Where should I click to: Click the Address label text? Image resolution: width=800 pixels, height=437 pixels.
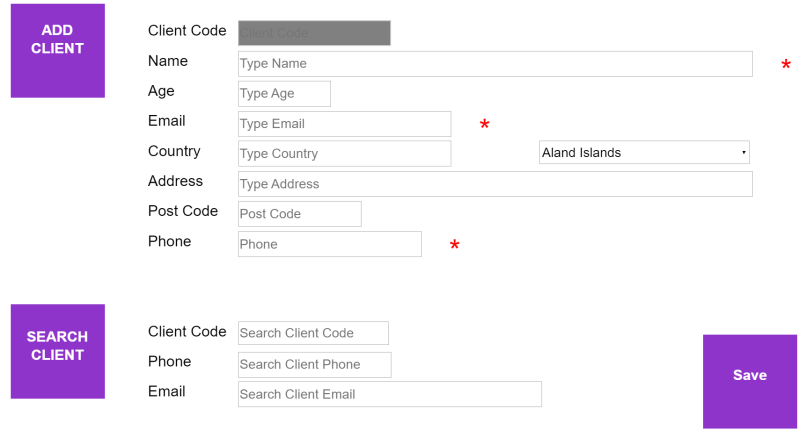pos(175,181)
